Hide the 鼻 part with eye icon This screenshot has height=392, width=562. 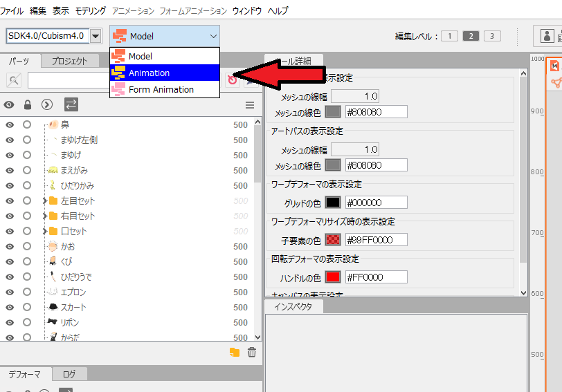coord(10,125)
